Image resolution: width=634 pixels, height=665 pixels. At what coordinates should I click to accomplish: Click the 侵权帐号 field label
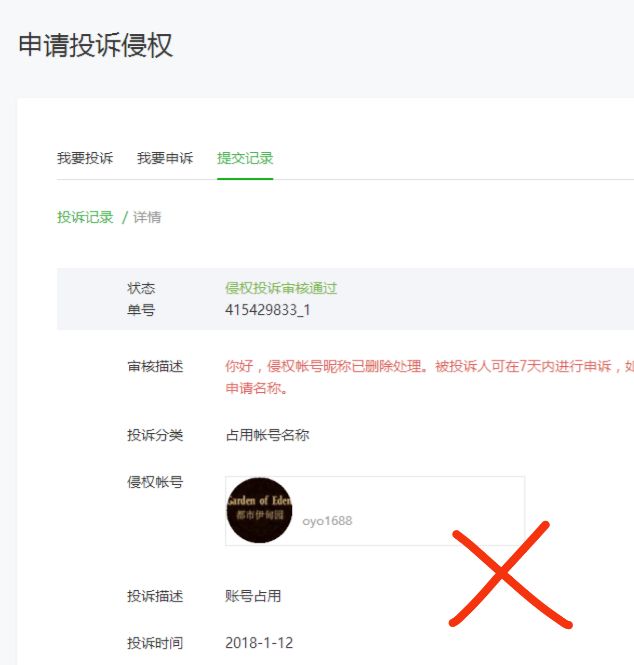155,482
